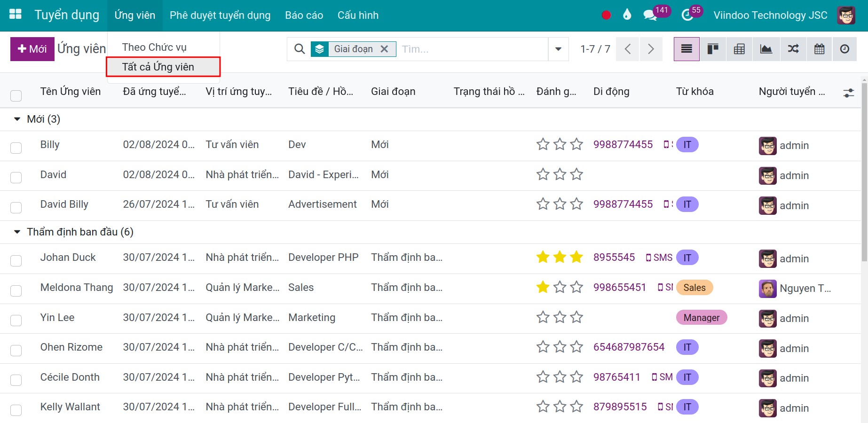868x423 pixels.
Task: Switch to cohort shuffle view
Action: [x=793, y=49]
